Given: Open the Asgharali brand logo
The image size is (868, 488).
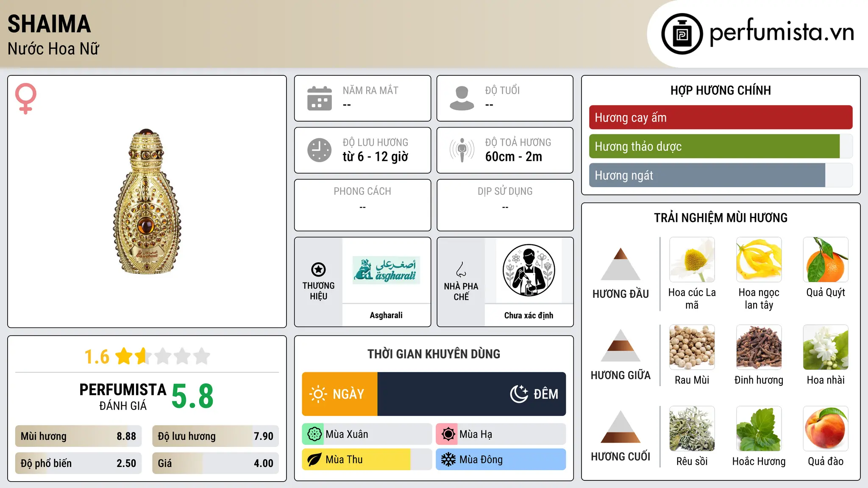Looking at the screenshot, I should [x=386, y=270].
